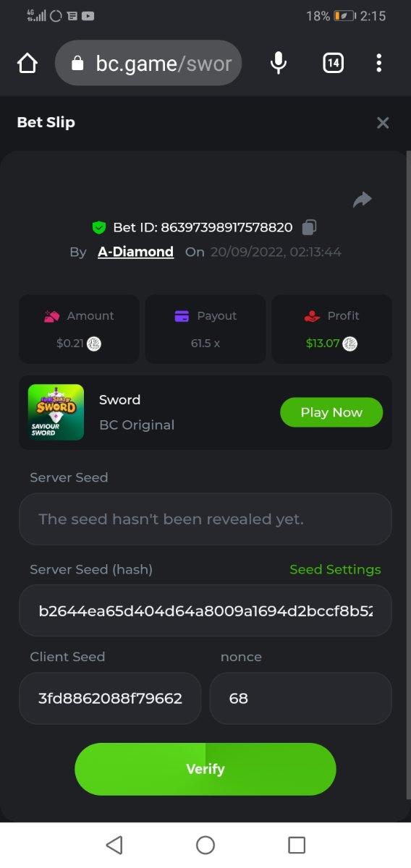Select the Client Seed field
Screen dimensions: 411x868
coord(110,698)
